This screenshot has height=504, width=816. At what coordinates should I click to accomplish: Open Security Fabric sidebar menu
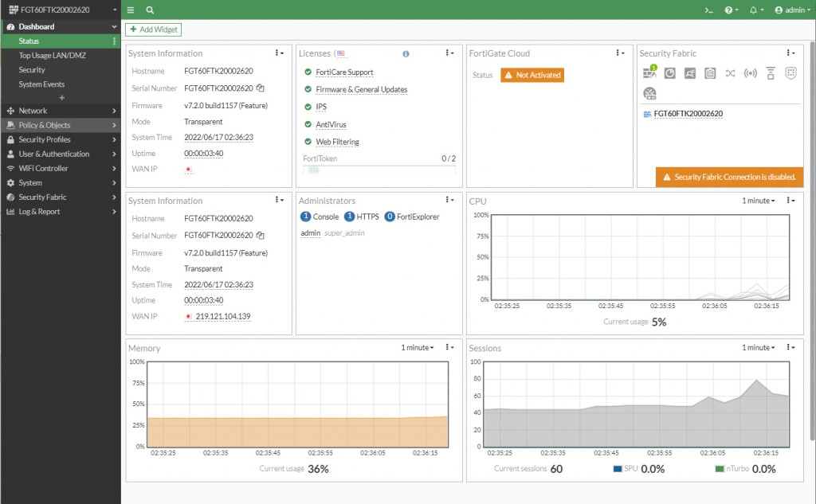(61, 197)
